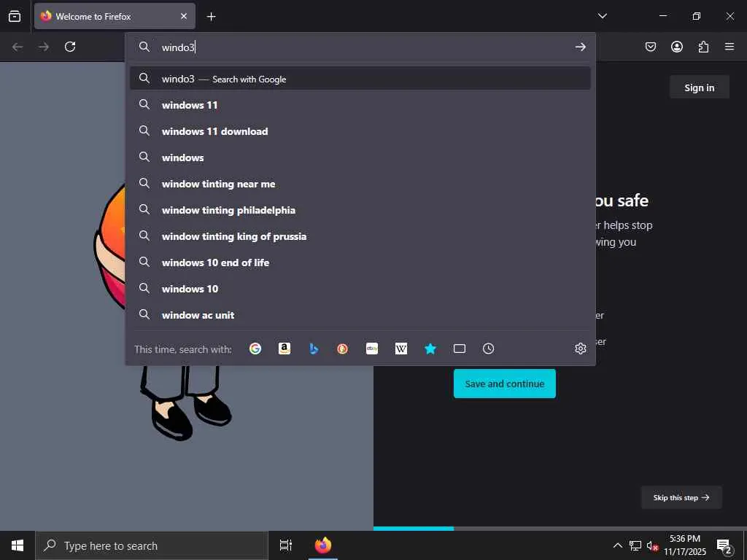
Task: Select the Welcome to Firefox tab
Action: 115,16
